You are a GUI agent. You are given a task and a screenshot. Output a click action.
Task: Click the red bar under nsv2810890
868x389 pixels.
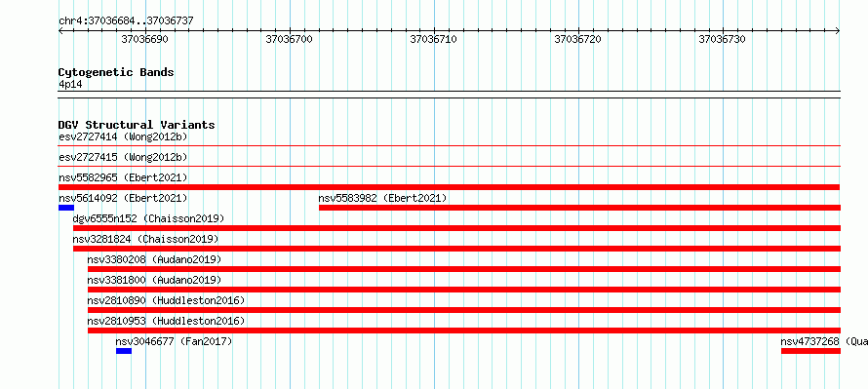click(x=464, y=310)
